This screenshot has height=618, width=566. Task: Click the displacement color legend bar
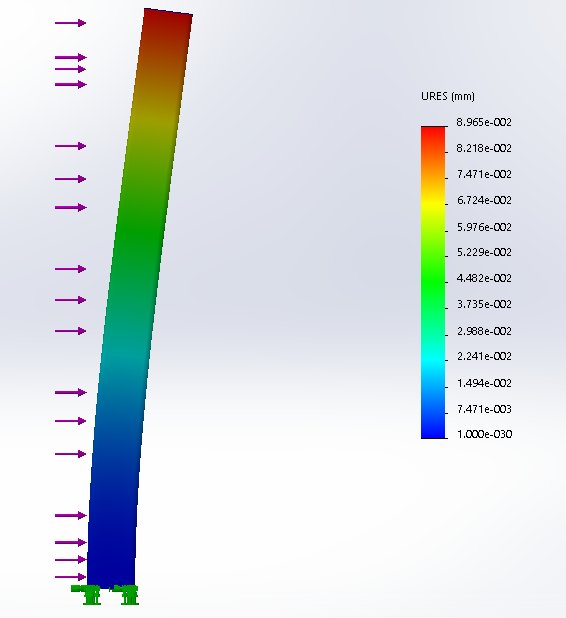pyautogui.click(x=433, y=282)
